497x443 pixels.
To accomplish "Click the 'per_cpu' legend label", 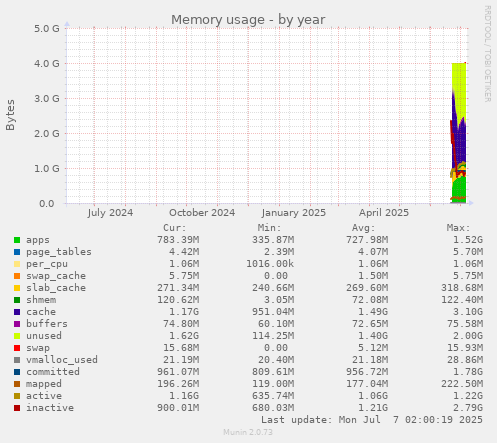I will pos(47,264).
